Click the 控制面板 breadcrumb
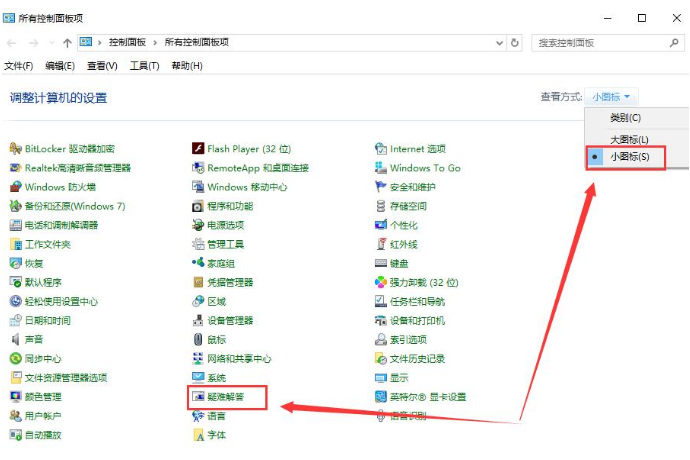Viewport: 690px width, 460px height. coord(127,42)
